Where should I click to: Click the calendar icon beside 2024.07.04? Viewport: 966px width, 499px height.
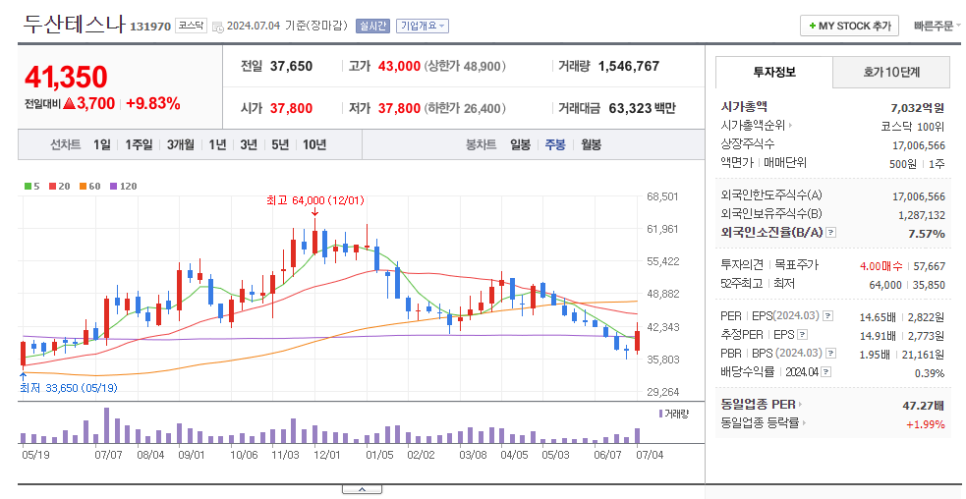(217, 26)
